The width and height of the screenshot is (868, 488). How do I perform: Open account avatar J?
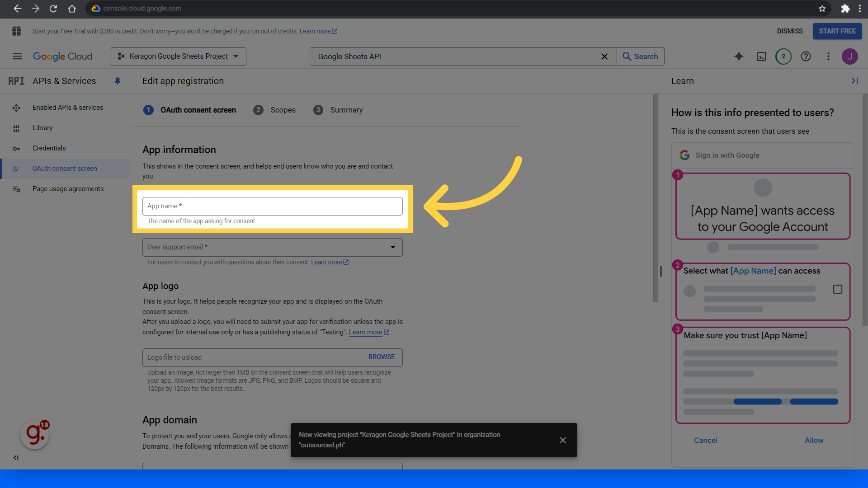pos(850,56)
